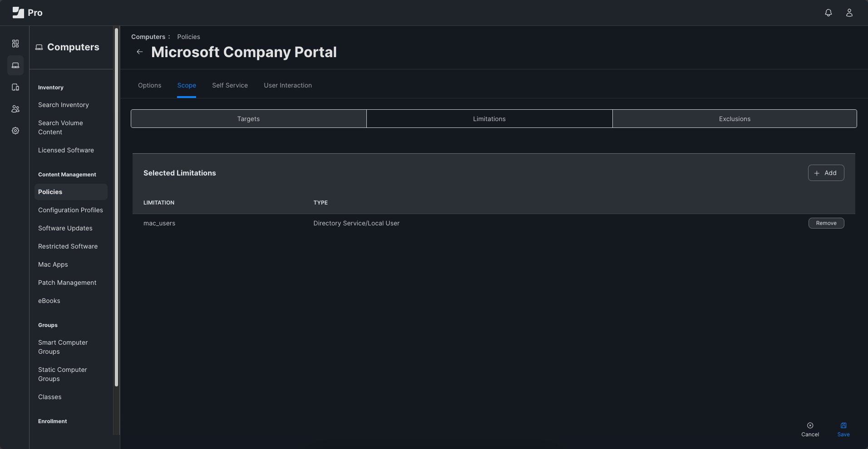
Task: Open Mac Apps
Action: coord(53,264)
